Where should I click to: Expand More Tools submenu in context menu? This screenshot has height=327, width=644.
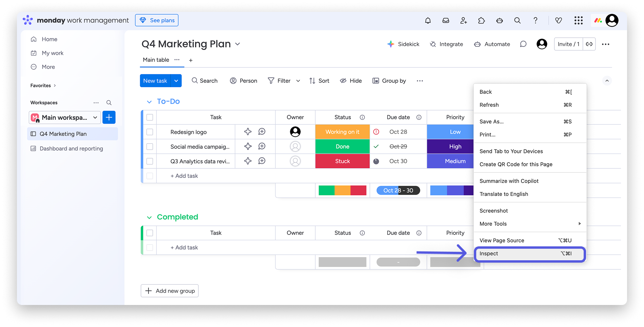click(530, 224)
